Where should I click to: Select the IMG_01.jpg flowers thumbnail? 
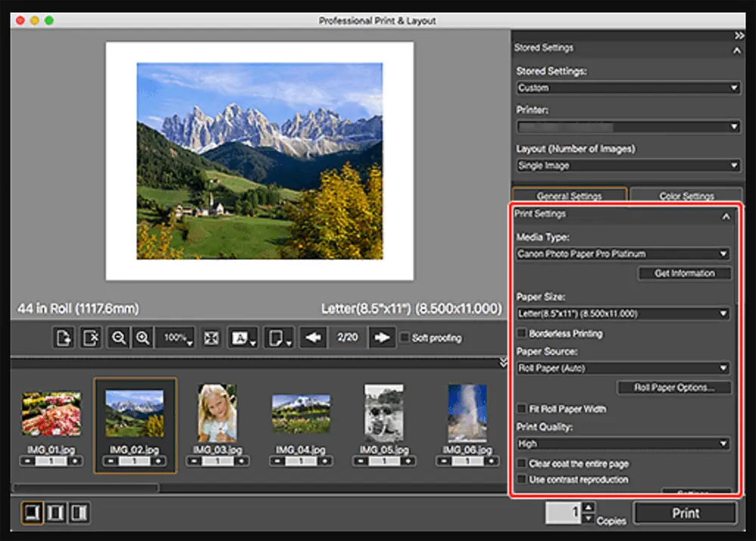pos(51,414)
